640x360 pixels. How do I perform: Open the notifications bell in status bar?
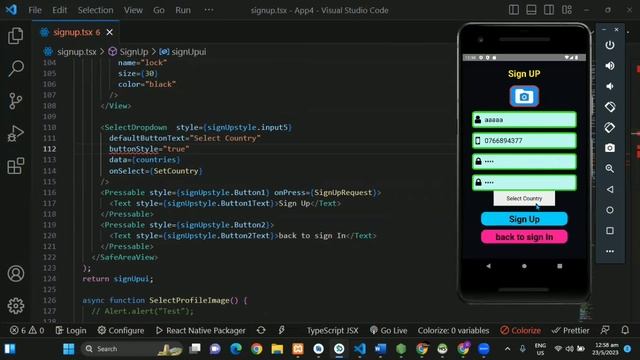(625, 330)
